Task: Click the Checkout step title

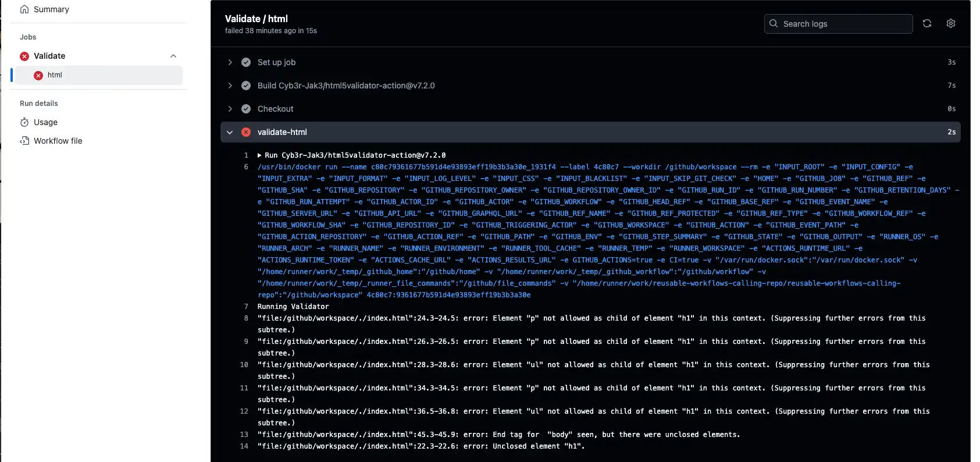Action: tap(276, 109)
